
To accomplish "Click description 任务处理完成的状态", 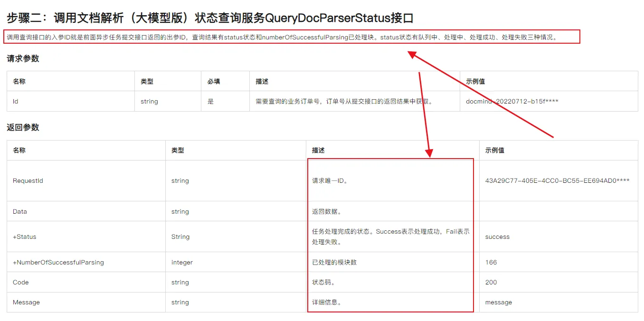I will (391, 236).
